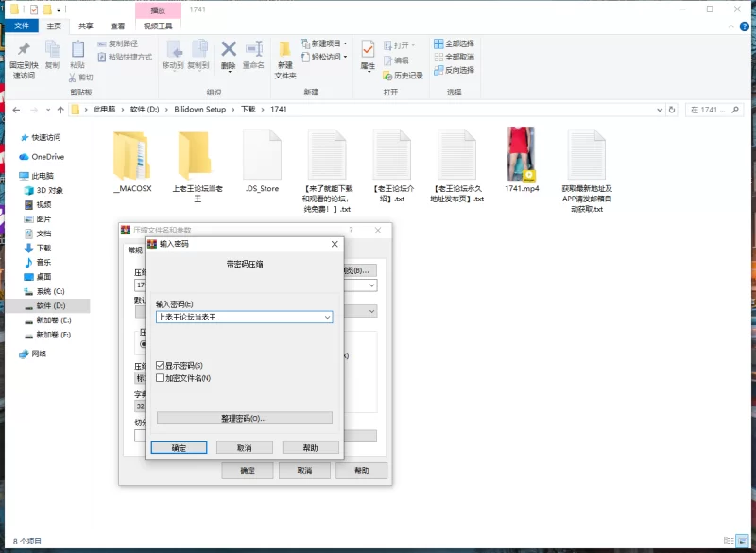
Task: Click Select All (全部选择) in the ribbon
Action: click(x=454, y=43)
